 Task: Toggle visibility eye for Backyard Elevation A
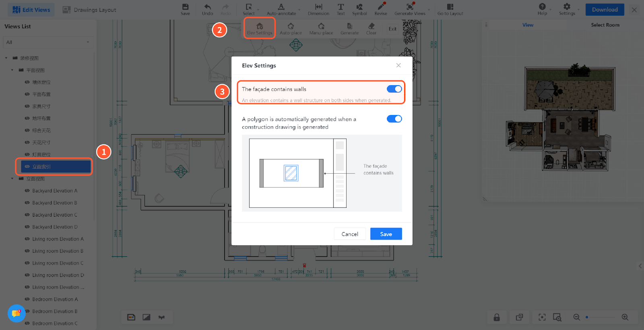[27, 191]
